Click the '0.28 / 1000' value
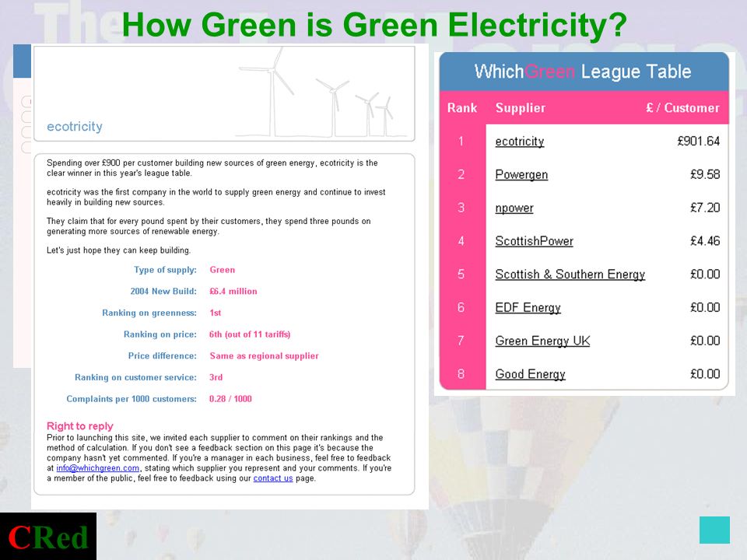This screenshot has height=560, width=747. point(230,399)
